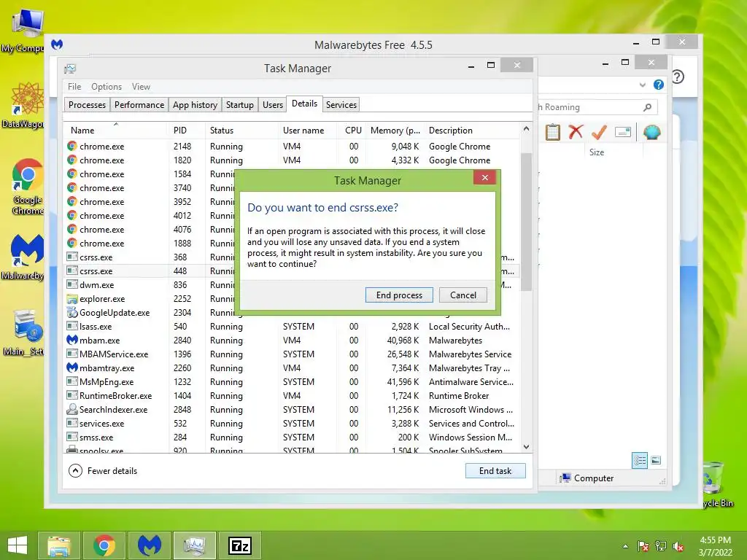Switch to the Startup tab
Image resolution: width=747 pixels, height=560 pixels.
pyautogui.click(x=239, y=105)
